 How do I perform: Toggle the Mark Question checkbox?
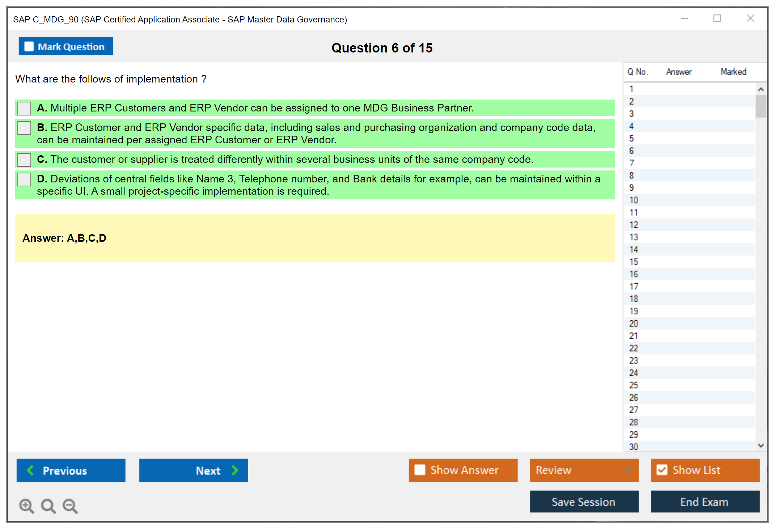29,47
